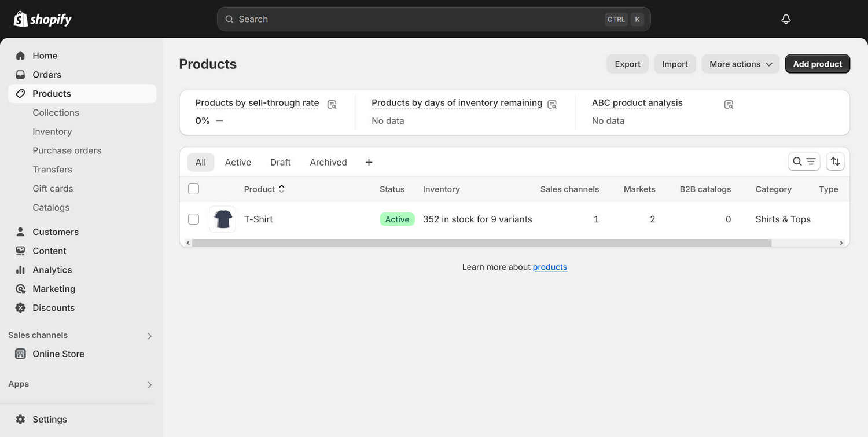Click Products by days of inventory remaining title
868x437 pixels.
point(457,103)
